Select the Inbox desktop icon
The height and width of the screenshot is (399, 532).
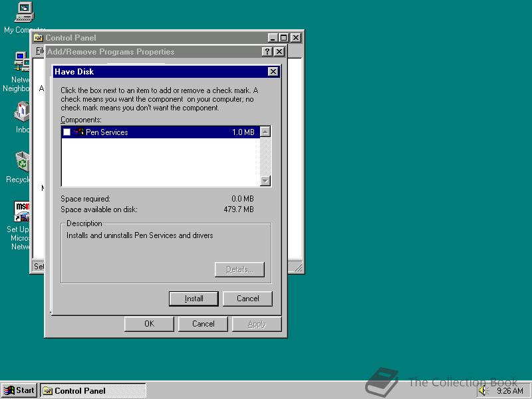point(22,112)
